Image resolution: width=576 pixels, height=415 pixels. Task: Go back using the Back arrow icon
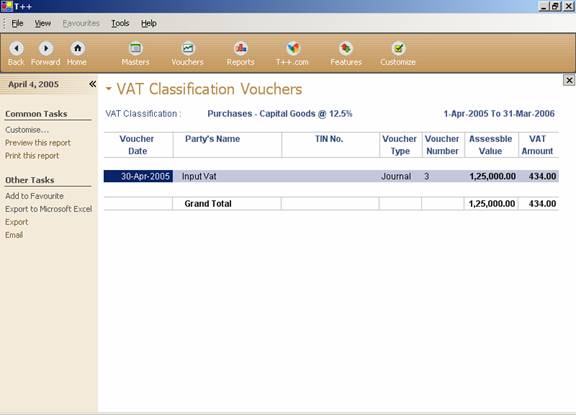pyautogui.click(x=16, y=48)
